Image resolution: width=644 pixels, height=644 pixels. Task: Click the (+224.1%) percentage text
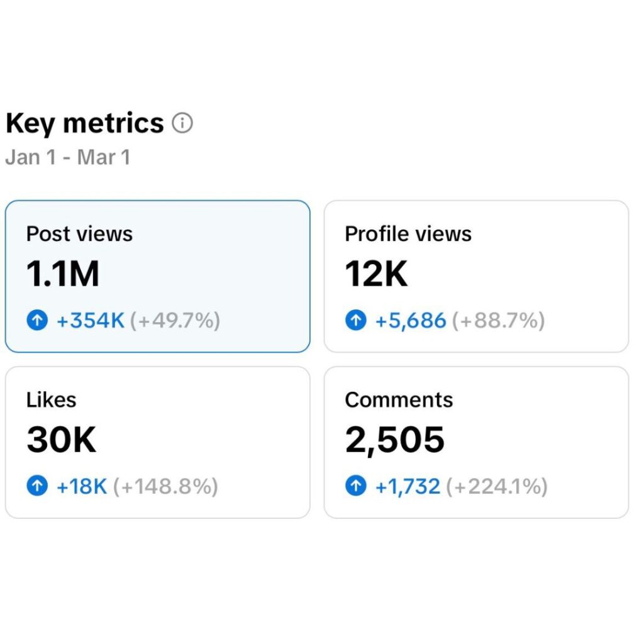496,486
